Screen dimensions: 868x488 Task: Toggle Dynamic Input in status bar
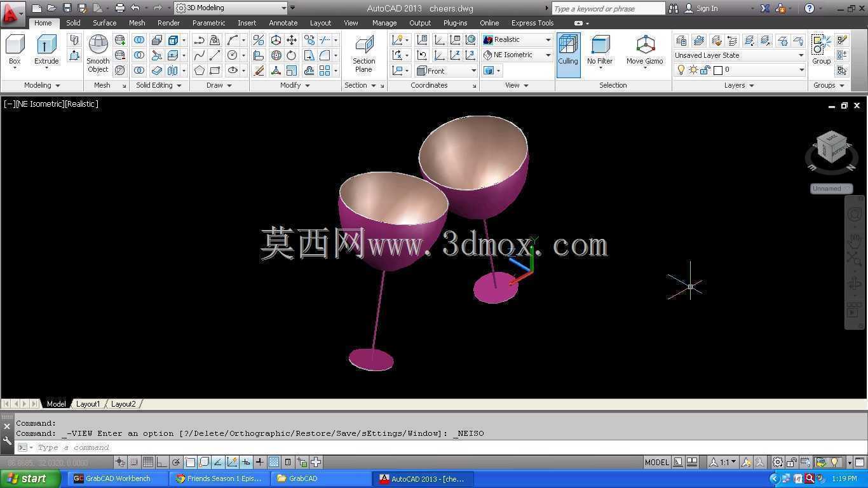(x=246, y=462)
